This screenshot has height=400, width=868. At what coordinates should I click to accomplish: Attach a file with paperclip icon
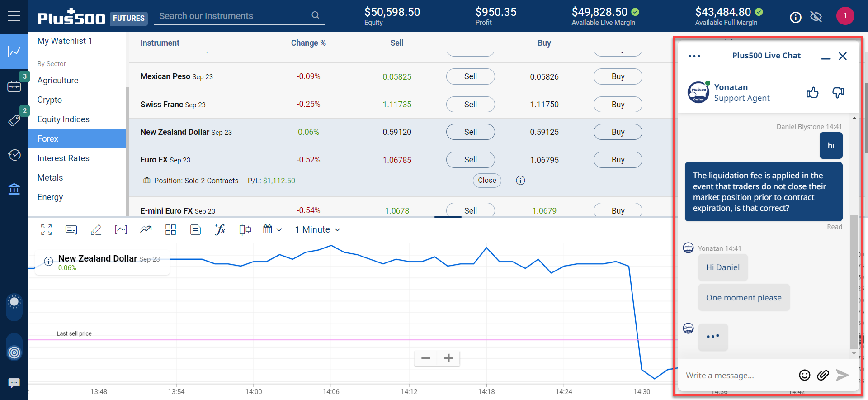(823, 375)
